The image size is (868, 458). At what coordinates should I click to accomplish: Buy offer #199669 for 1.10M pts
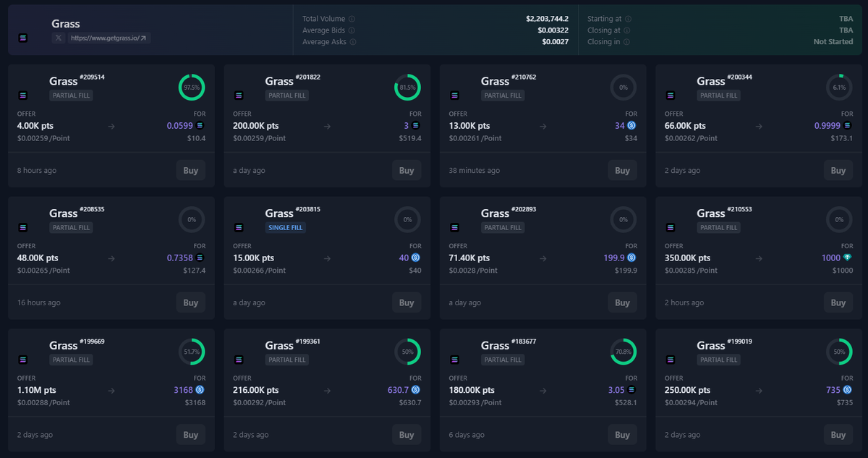coord(191,435)
